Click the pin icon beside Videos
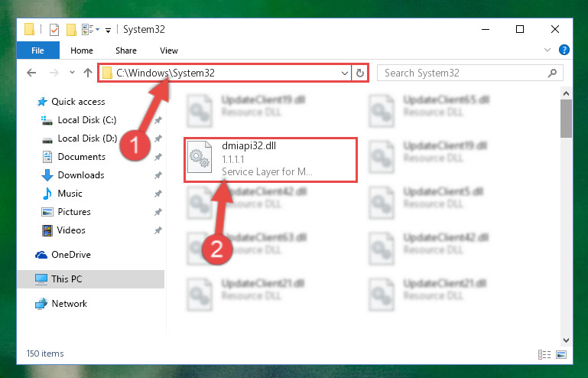 (158, 230)
